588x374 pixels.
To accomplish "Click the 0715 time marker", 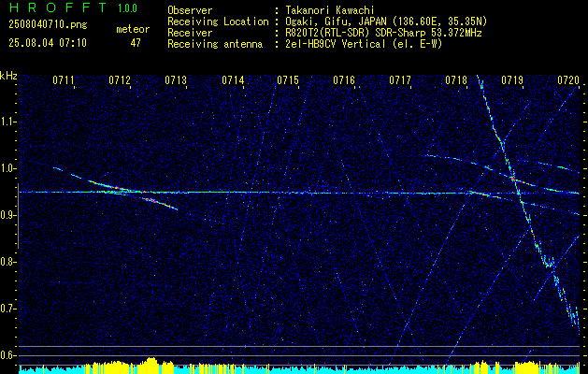I will point(288,79).
